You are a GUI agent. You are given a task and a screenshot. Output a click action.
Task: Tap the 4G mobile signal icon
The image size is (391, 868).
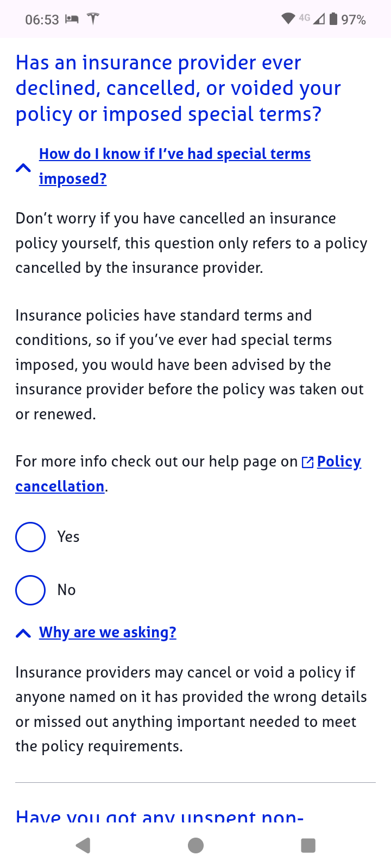click(x=312, y=19)
